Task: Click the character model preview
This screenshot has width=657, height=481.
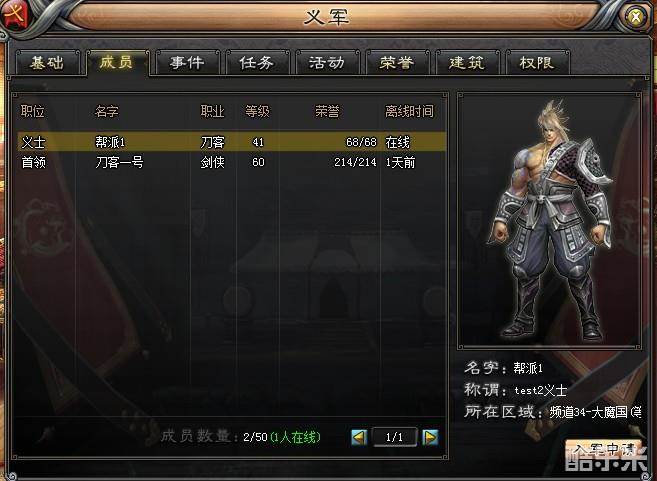Action: click(x=549, y=221)
